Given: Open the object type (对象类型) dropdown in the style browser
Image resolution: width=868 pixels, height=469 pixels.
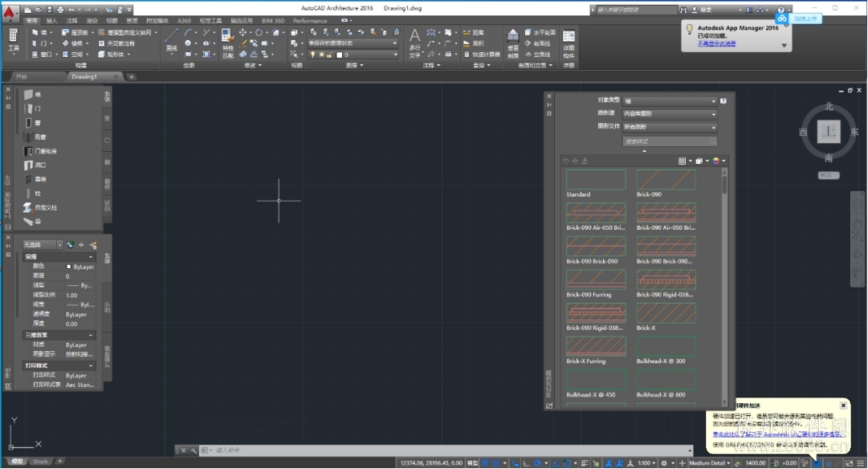Looking at the screenshot, I should [x=670, y=100].
